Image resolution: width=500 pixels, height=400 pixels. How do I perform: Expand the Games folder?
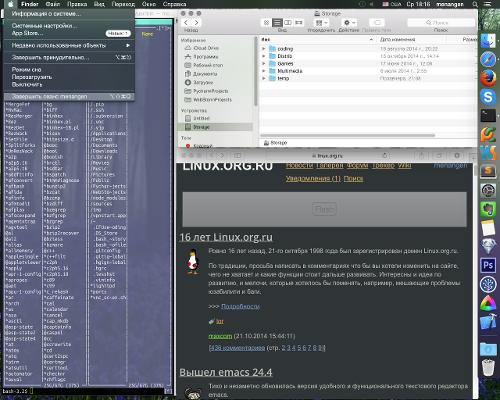pos(264,63)
